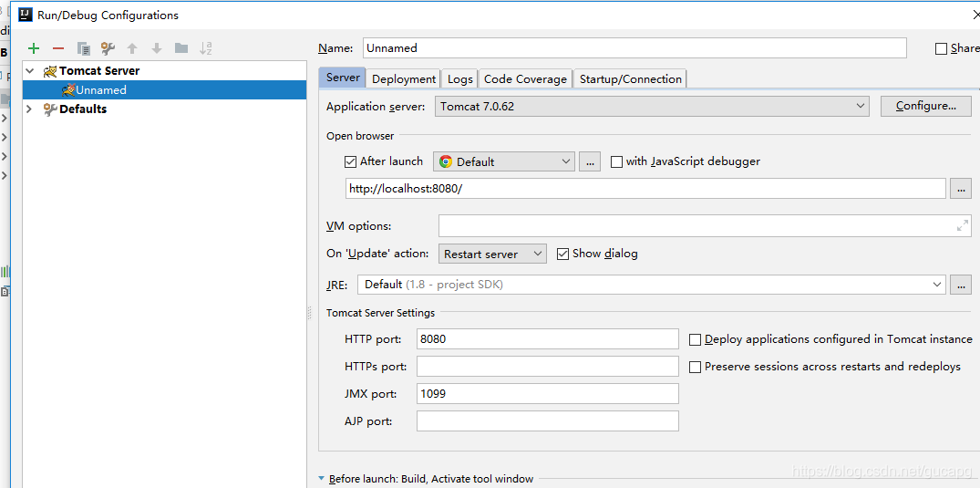
Task: Click the Configure... button
Action: point(925,107)
